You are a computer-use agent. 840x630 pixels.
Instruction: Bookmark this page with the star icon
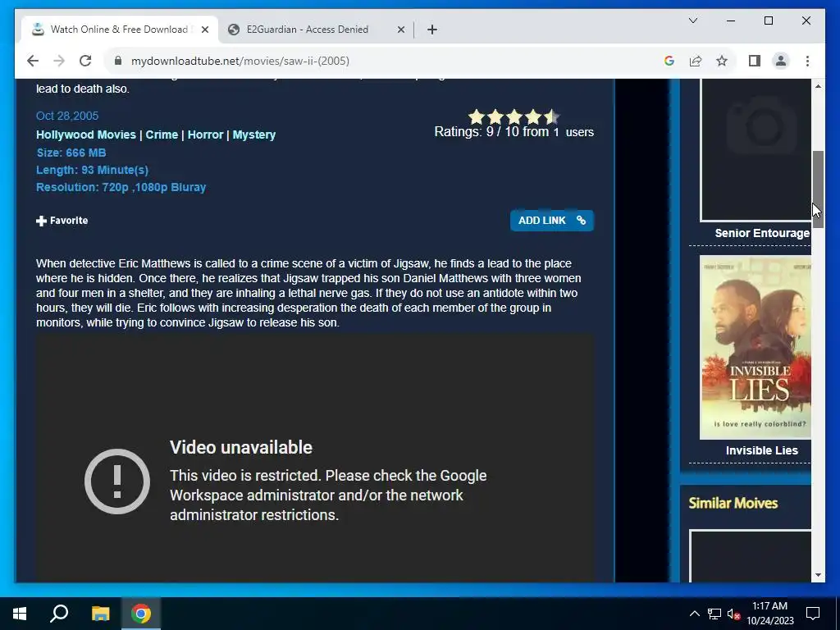[x=722, y=61]
